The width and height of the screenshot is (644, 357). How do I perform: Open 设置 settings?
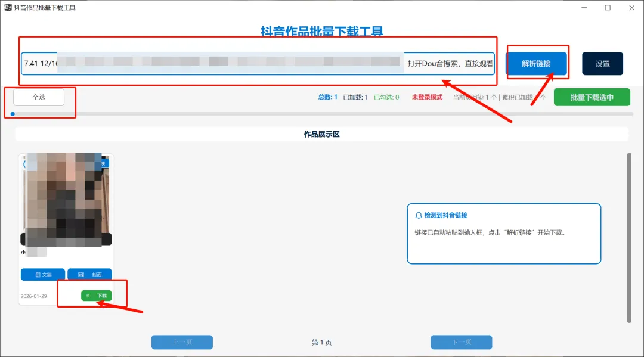(602, 64)
